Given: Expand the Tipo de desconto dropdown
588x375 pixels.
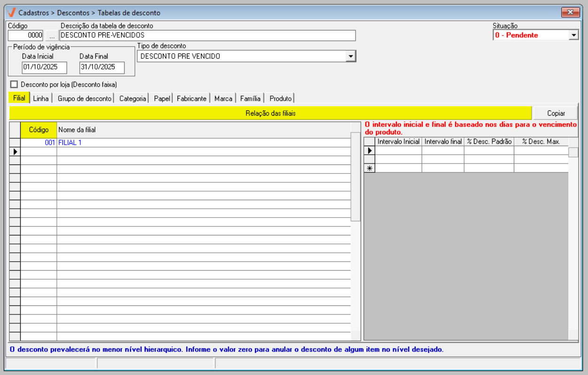Looking at the screenshot, I should tap(350, 56).
